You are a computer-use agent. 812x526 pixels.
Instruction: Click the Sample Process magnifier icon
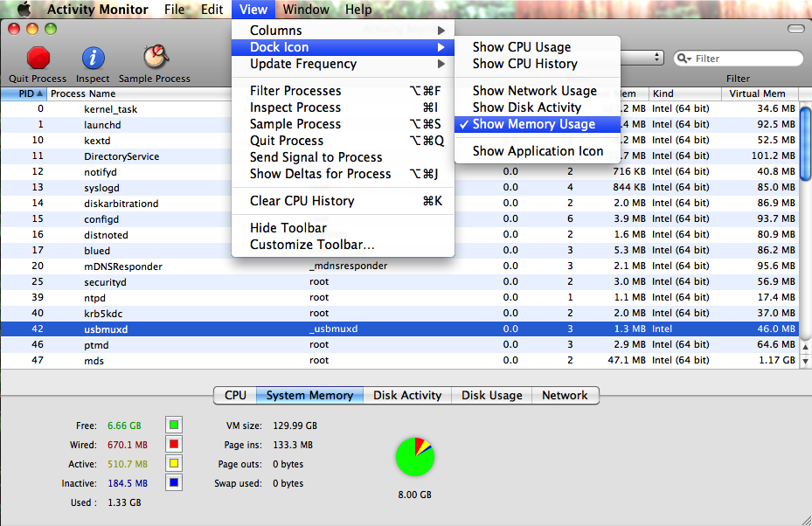click(x=156, y=57)
